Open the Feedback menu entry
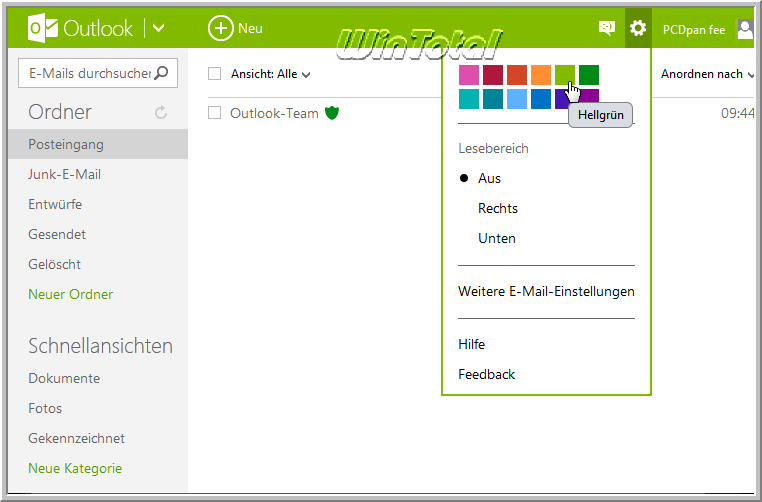This screenshot has width=762, height=502. pos(486,375)
